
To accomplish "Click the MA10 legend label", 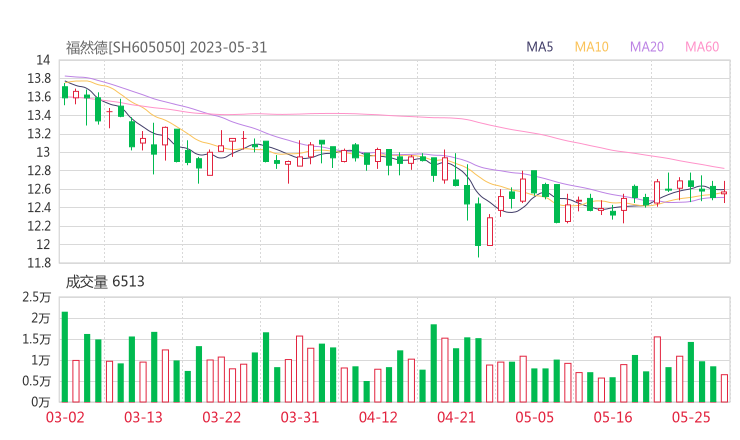I will [x=591, y=47].
